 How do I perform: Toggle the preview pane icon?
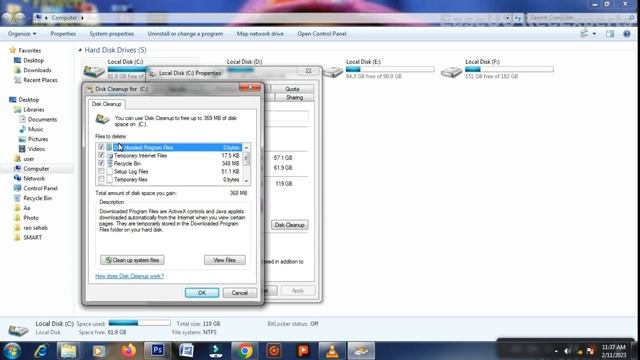610,34
